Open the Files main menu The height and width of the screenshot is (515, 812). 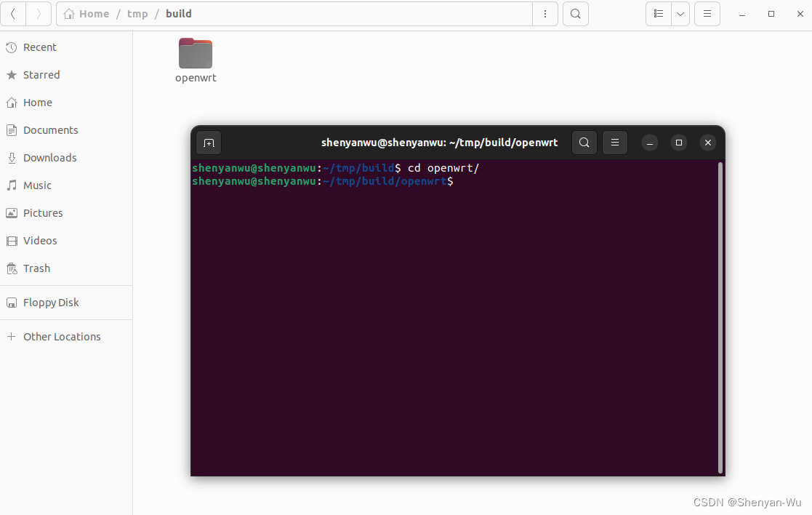(x=707, y=13)
